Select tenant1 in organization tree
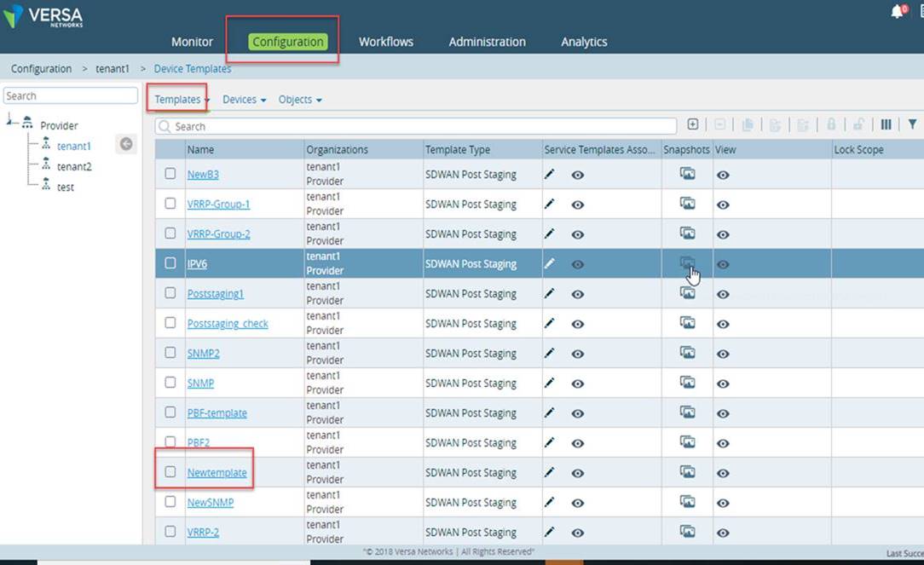924x565 pixels. [73, 146]
